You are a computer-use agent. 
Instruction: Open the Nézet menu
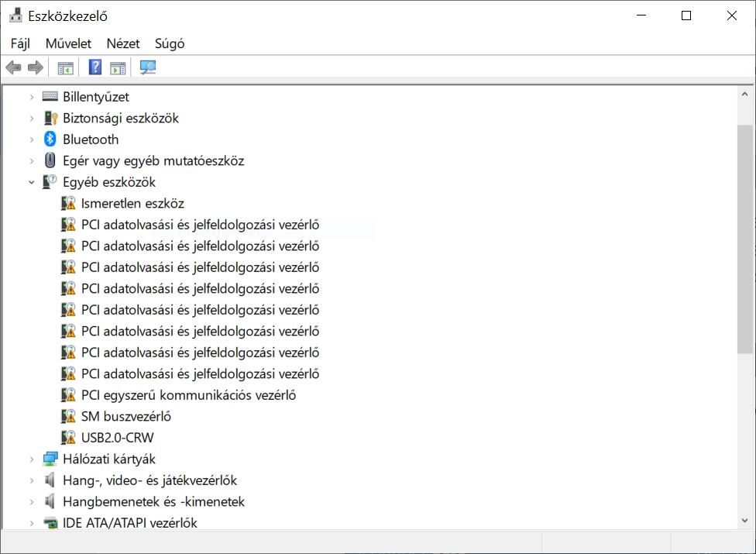[x=123, y=43]
